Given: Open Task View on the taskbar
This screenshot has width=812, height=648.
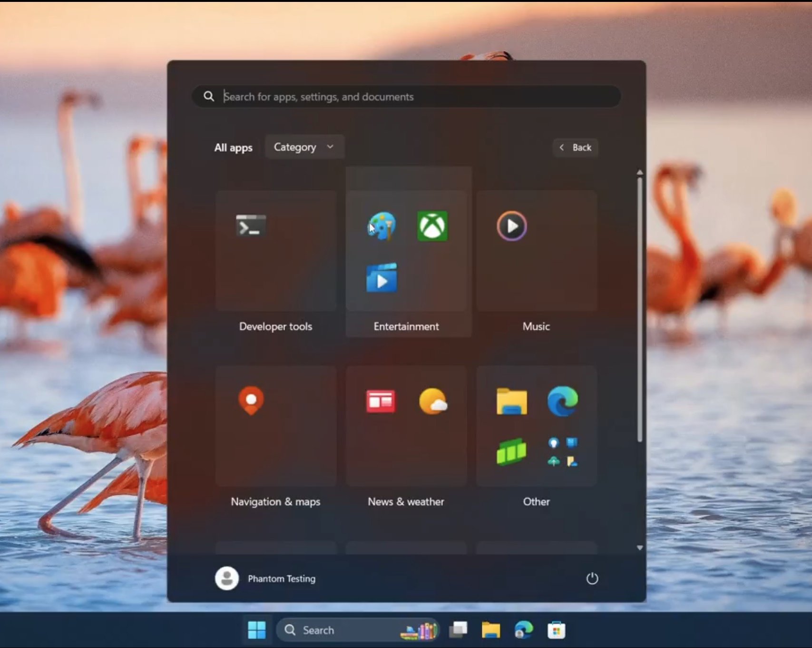Looking at the screenshot, I should [x=458, y=630].
